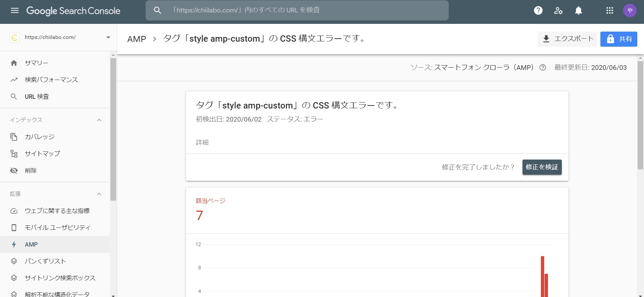Screen dimensions: 644x297
Task: Click the sidebar scroll up arrow
Action: (113, 55)
